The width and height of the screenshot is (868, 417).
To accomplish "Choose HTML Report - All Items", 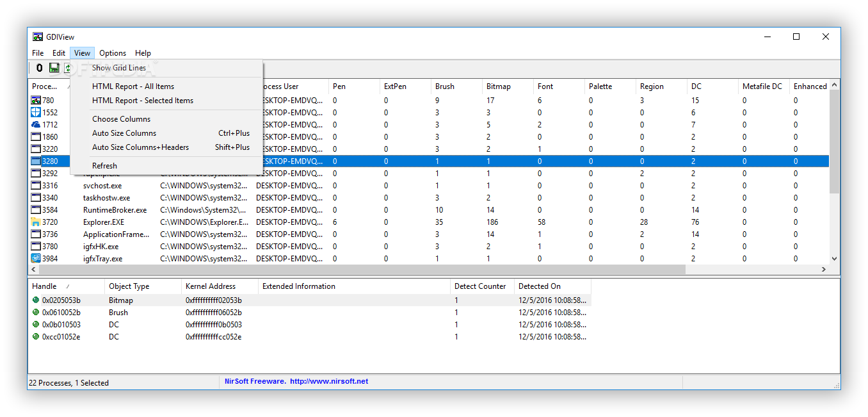I will [x=166, y=86].
